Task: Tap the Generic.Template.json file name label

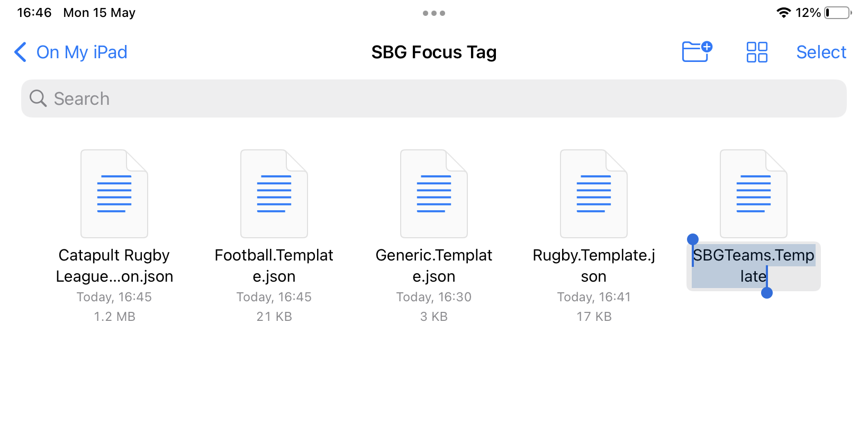Action: [434, 266]
